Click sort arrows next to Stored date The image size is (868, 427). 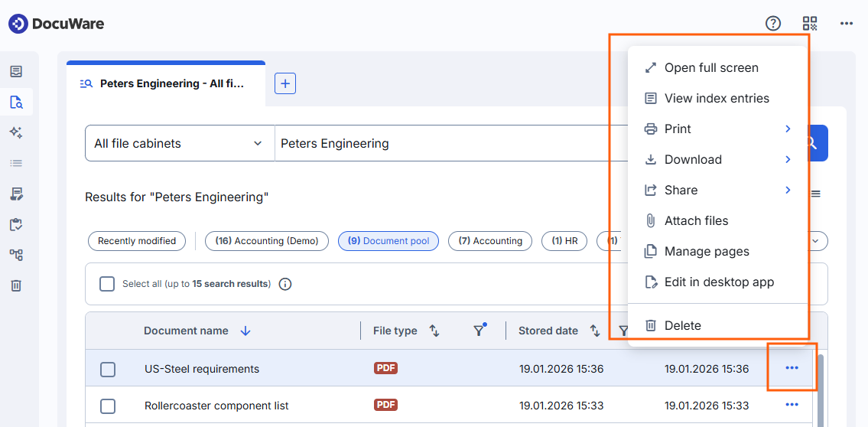[595, 331]
